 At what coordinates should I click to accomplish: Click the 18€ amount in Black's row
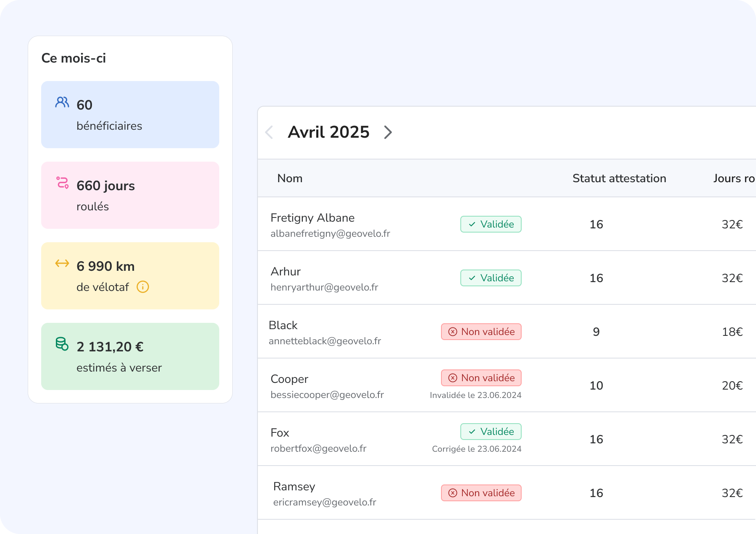point(732,332)
